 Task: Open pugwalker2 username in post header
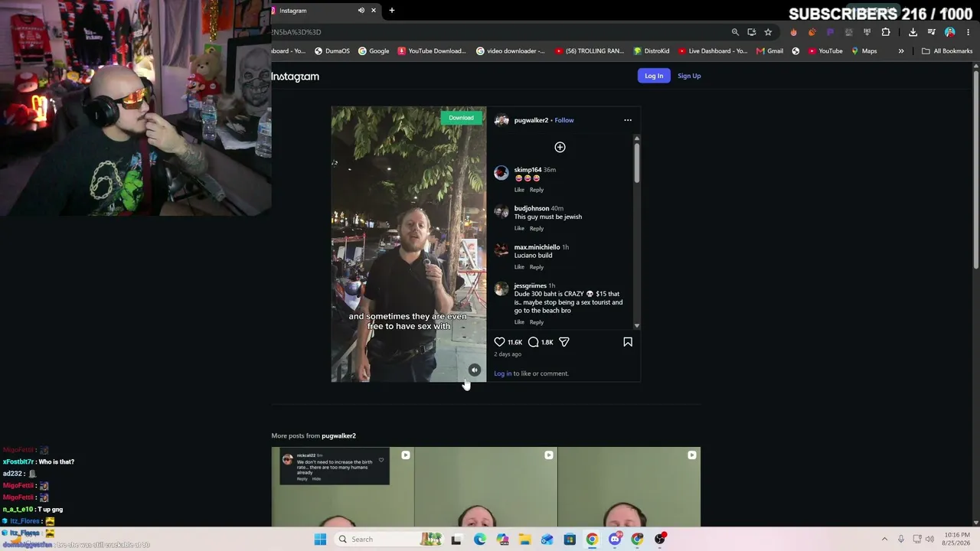pyautogui.click(x=531, y=120)
